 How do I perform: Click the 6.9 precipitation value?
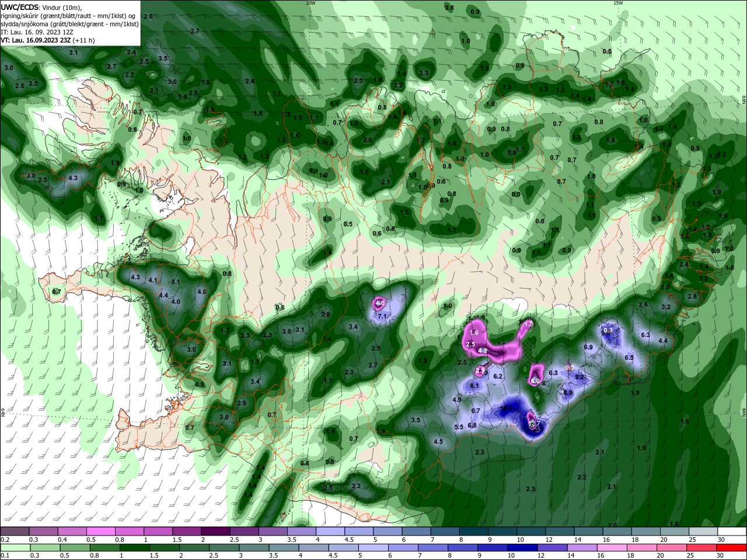[588, 347]
